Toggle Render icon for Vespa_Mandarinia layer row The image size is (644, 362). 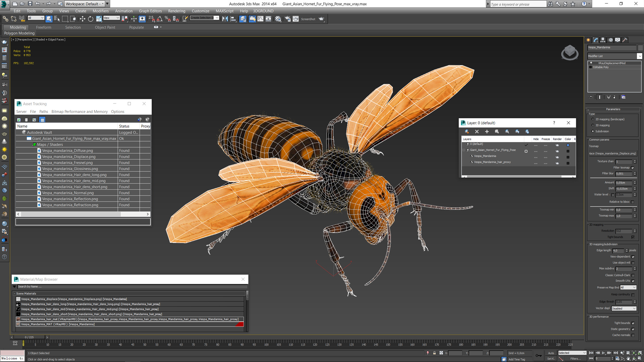pyautogui.click(x=557, y=157)
